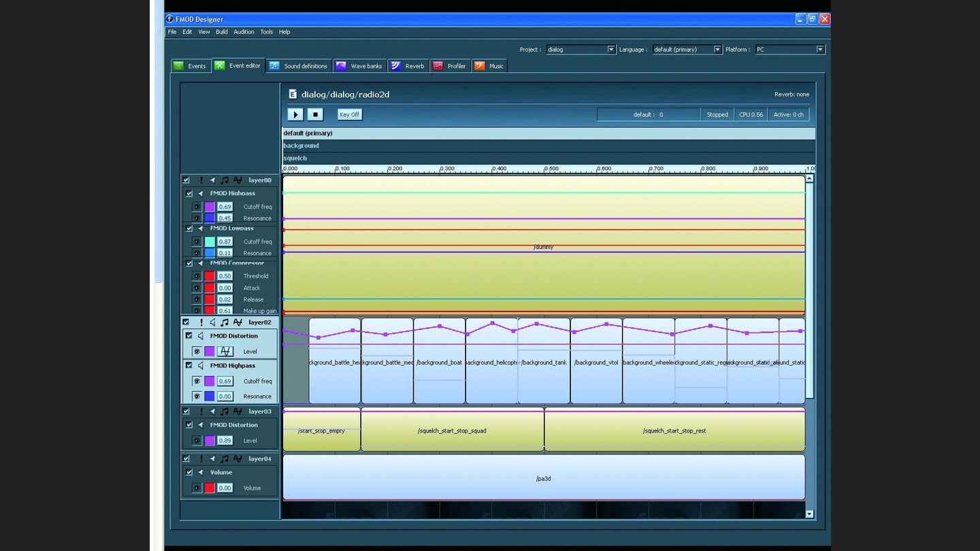Expand the Language dropdown
Image resolution: width=980 pixels, height=551 pixels.
(x=687, y=50)
